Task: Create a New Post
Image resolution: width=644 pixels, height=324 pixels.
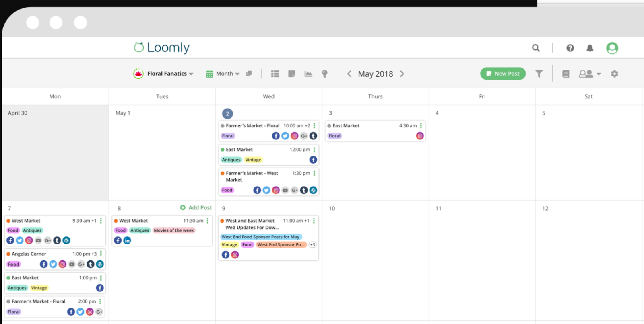Action: [503, 74]
